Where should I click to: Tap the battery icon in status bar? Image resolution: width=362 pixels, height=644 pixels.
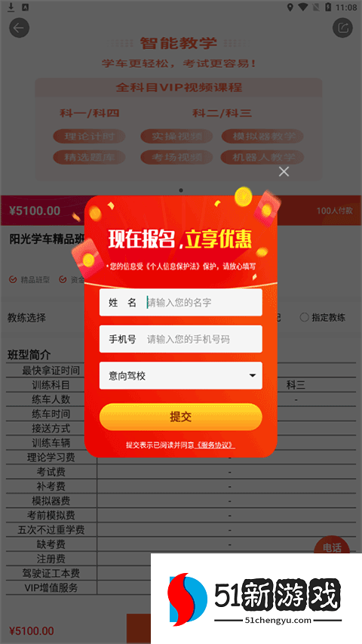click(328, 7)
